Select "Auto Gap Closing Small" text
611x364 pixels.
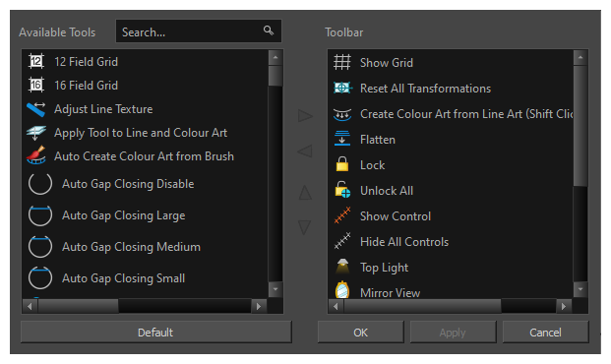[123, 278]
